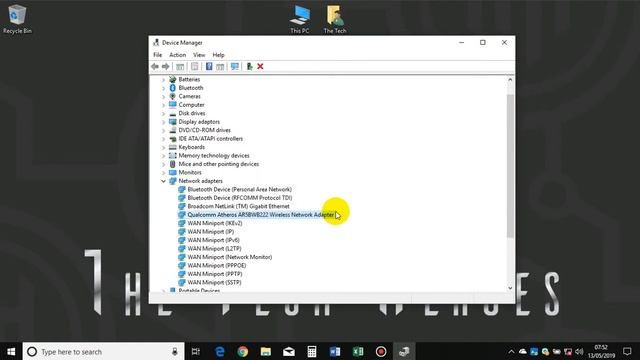Select Bluetooth Device (Personal Area Network)
Screen dimensions: 640x360
[x=240, y=189]
